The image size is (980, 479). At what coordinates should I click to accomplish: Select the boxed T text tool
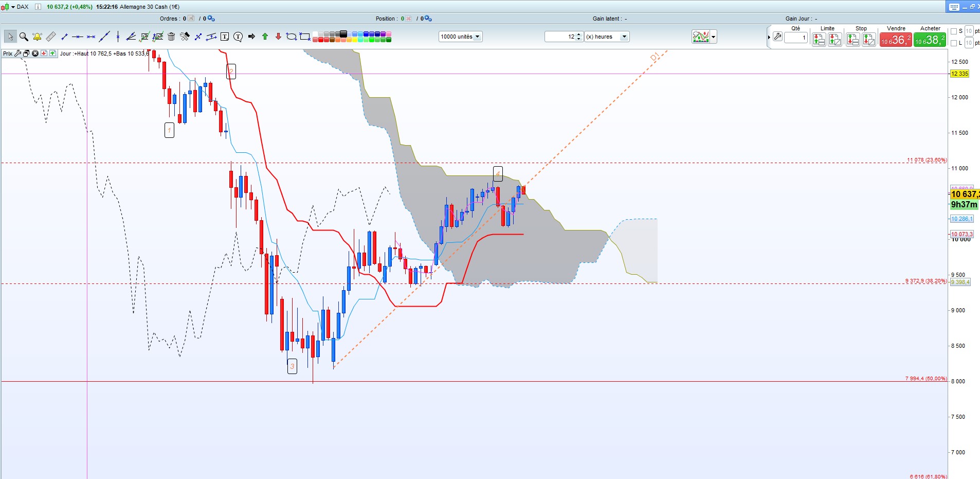225,37
